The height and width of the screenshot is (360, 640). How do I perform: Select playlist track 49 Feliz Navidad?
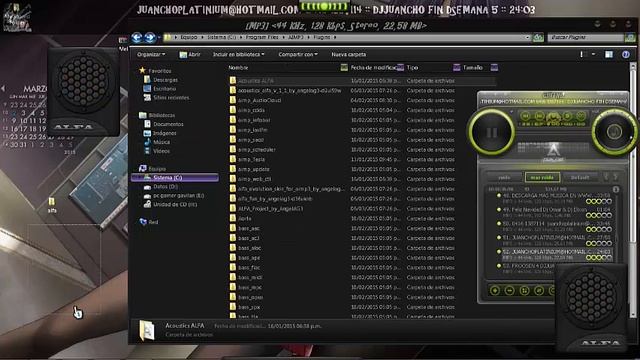(x=553, y=212)
